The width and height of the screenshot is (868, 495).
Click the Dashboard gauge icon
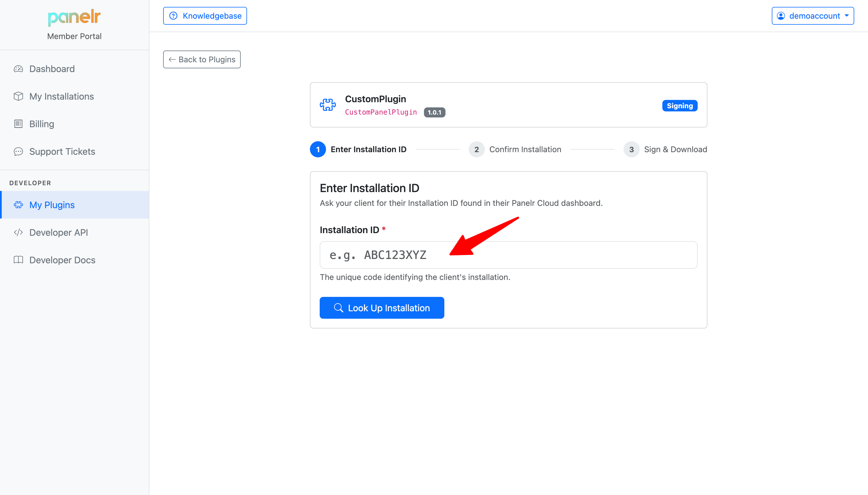[x=18, y=69]
